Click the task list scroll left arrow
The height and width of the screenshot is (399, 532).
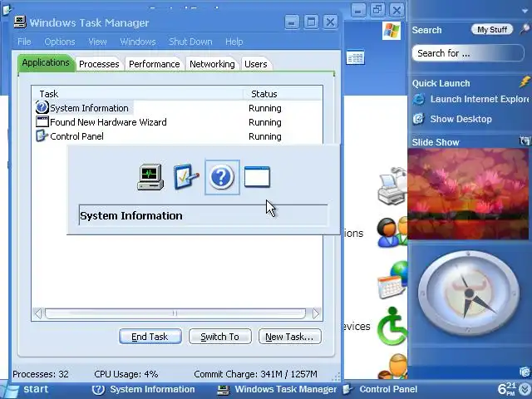pyautogui.click(x=38, y=313)
